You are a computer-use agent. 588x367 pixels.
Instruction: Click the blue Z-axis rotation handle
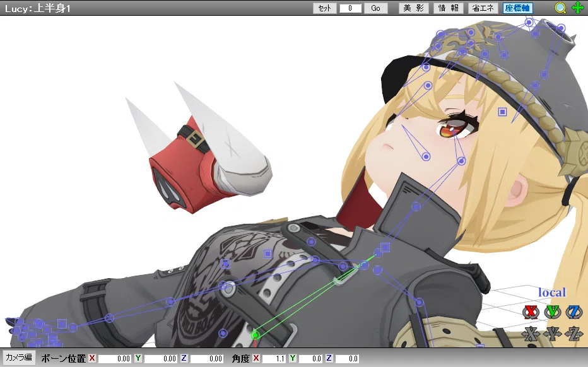pos(573,312)
